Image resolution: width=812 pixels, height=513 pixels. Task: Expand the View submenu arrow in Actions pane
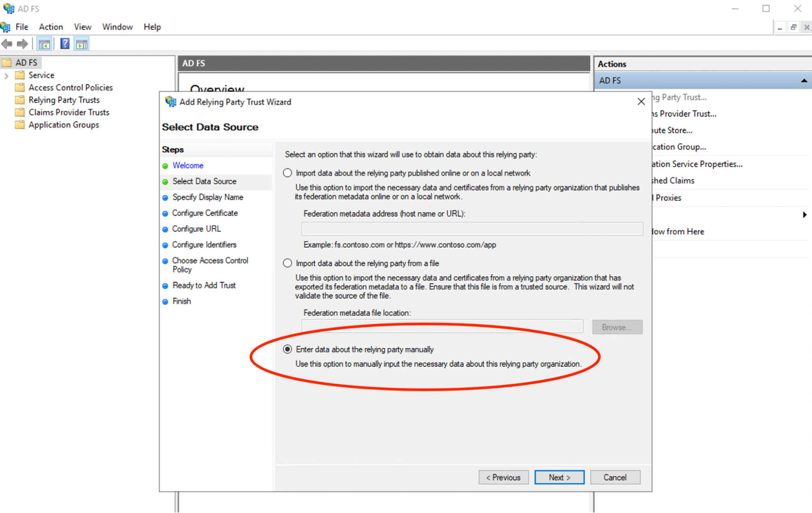coord(806,215)
